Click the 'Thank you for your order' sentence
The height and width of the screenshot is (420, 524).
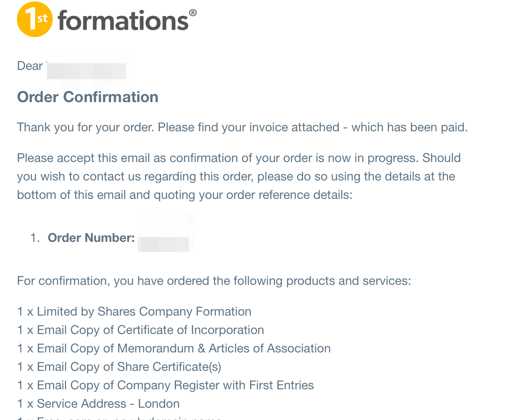(242, 127)
